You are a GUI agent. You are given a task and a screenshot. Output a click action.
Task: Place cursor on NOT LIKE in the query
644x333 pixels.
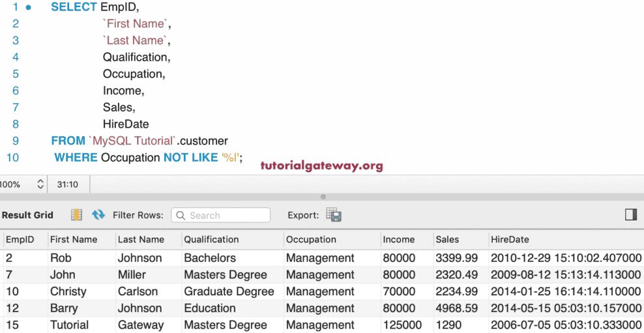click(190, 158)
